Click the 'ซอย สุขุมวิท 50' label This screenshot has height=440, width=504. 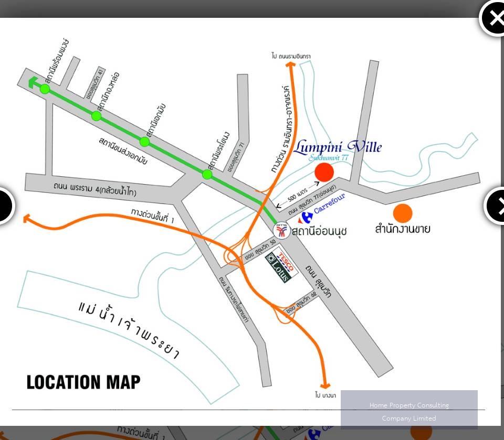tap(260, 249)
